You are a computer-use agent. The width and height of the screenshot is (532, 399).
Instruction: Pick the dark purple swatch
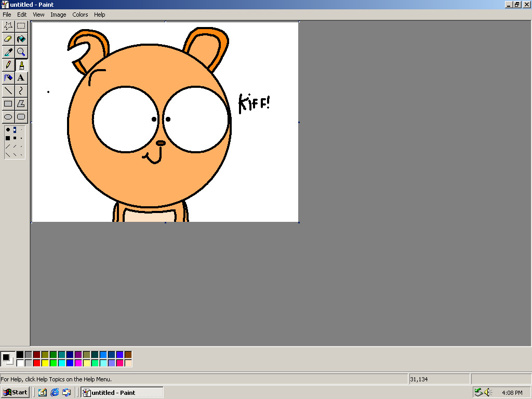pyautogui.click(x=78, y=354)
